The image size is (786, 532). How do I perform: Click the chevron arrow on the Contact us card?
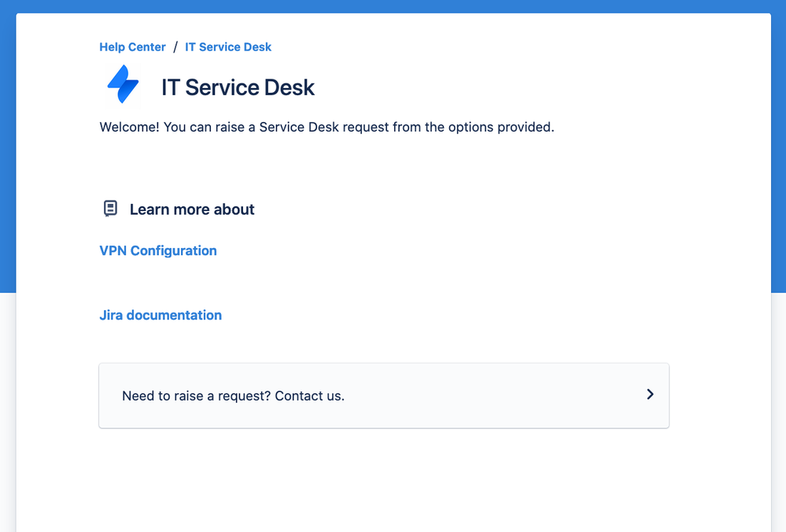(650, 394)
